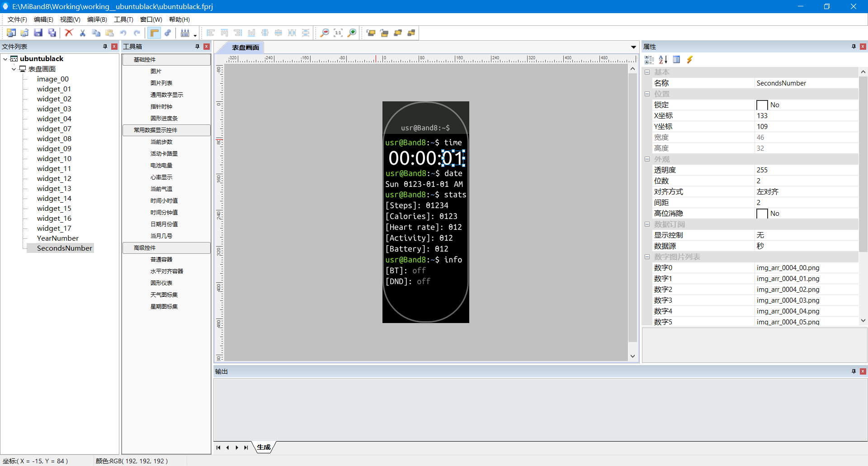The width and height of the screenshot is (868, 466).
Task: Open the 工具(T) menu
Action: (x=123, y=19)
